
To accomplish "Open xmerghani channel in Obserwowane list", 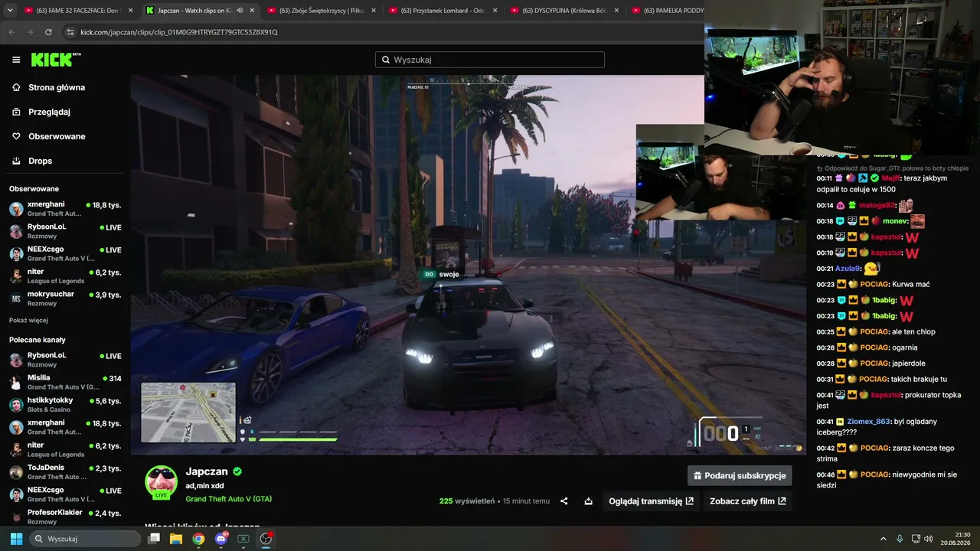I will coord(65,209).
